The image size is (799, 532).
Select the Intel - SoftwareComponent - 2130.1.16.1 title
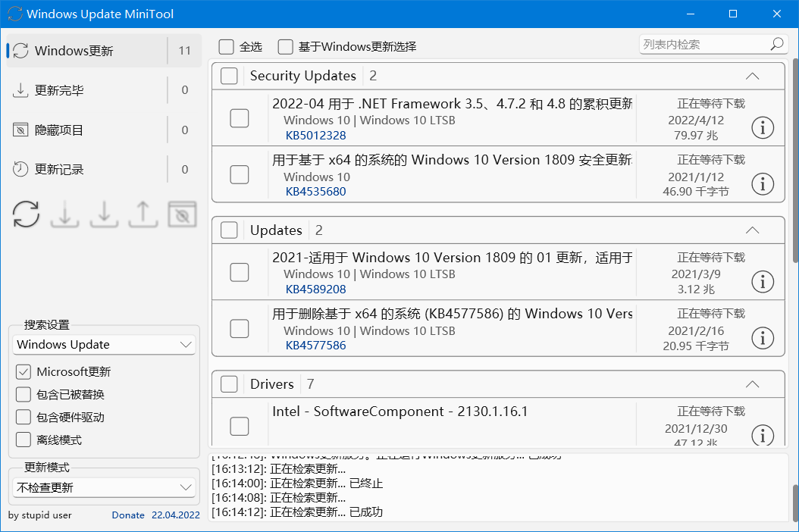click(x=400, y=412)
